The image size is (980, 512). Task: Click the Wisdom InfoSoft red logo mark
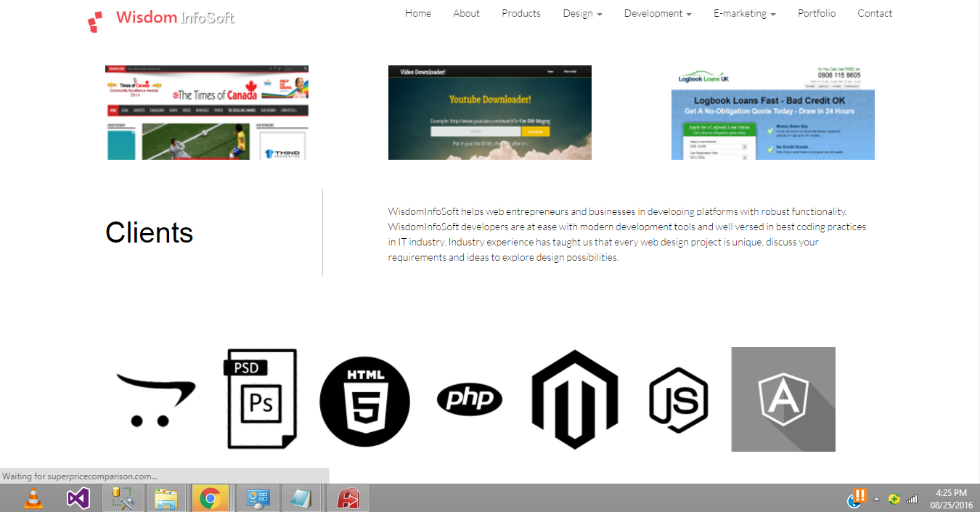coord(94,21)
